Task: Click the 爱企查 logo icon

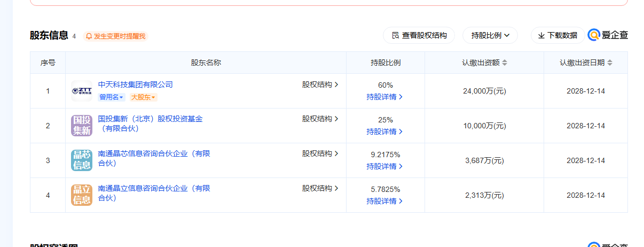Action: tap(594, 35)
